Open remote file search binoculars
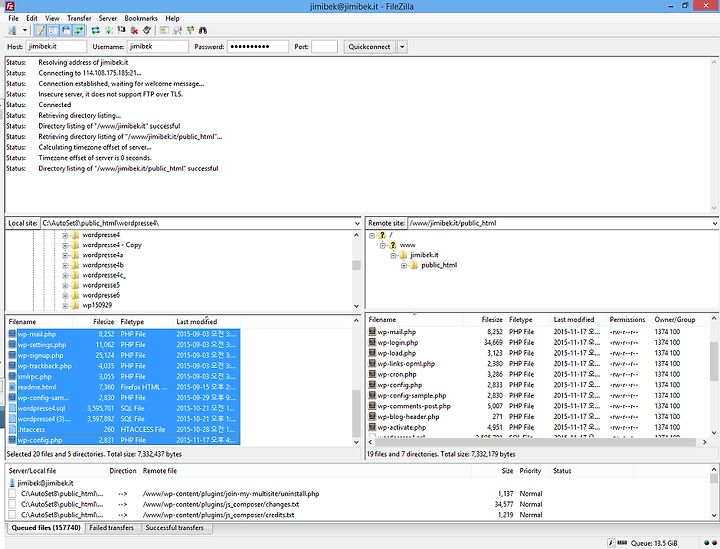Screen dimensions: 720x549 tap(202, 30)
